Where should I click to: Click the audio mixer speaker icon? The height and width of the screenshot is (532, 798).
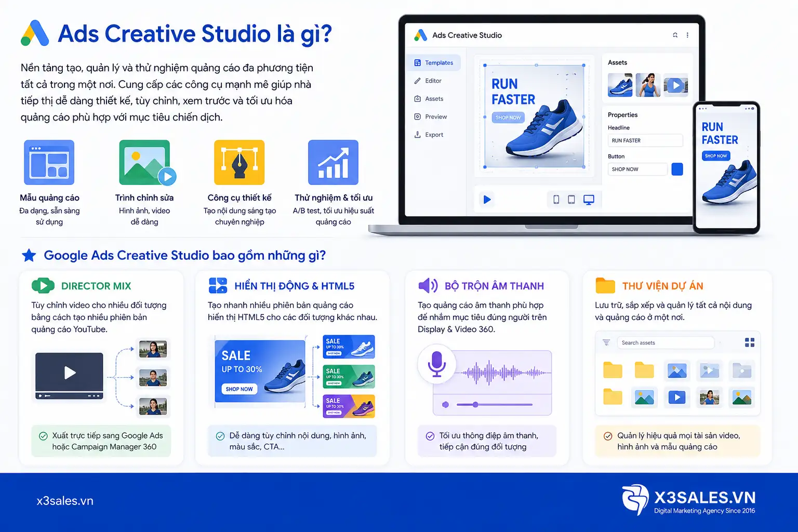[x=428, y=285]
